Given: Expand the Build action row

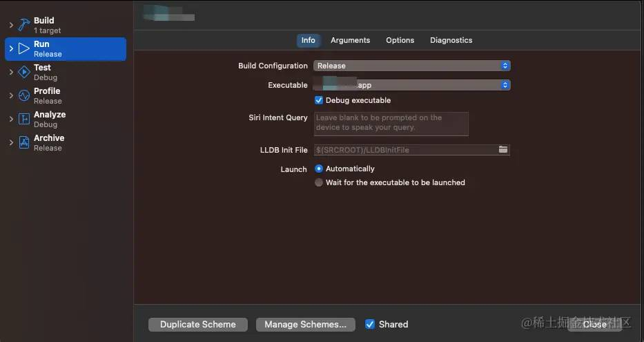Looking at the screenshot, I should tap(11, 25).
